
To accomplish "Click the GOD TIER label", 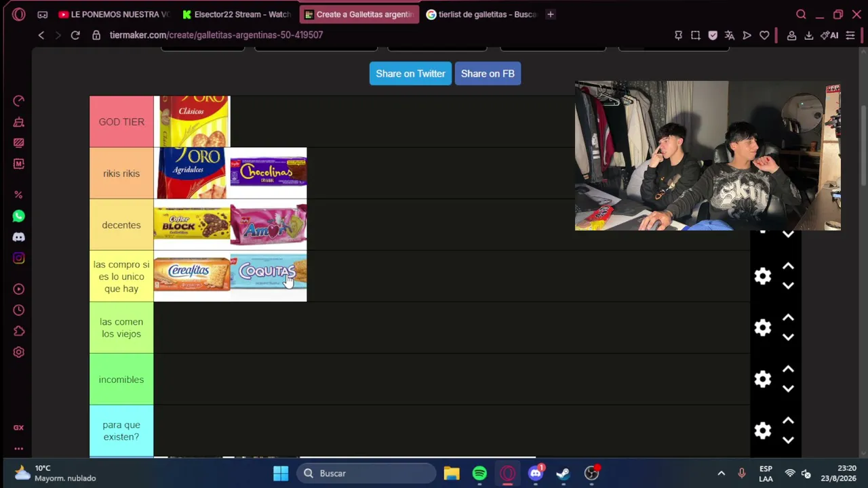I will [x=121, y=122].
